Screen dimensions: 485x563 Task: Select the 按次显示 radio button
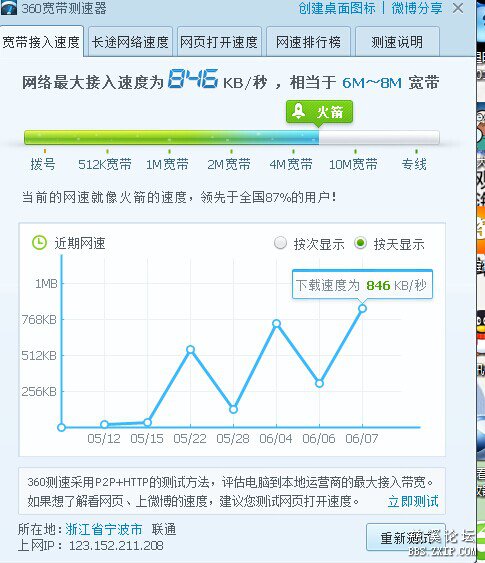point(280,243)
